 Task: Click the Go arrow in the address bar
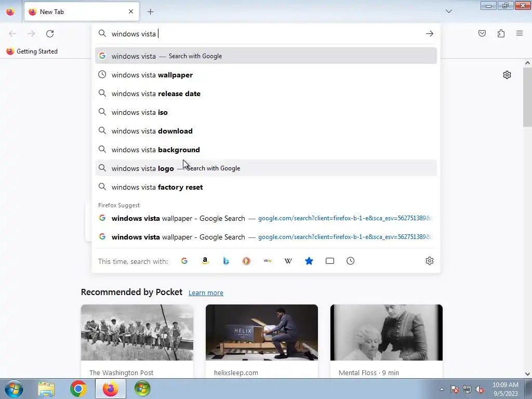(x=430, y=34)
